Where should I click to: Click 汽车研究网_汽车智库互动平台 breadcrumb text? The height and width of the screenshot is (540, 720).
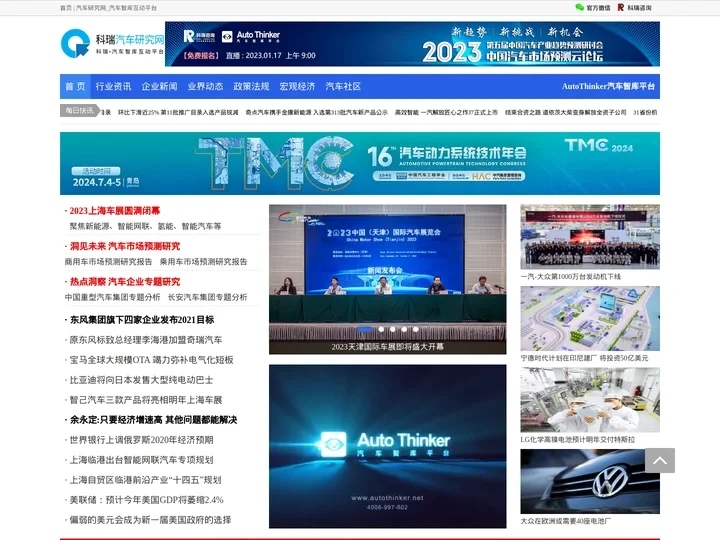point(116,8)
